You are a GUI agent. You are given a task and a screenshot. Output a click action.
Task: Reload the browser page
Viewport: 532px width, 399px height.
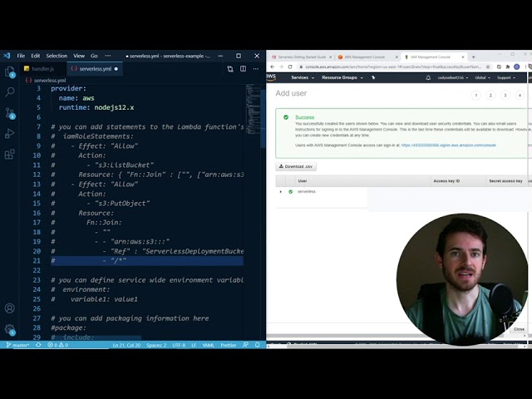pos(290,66)
